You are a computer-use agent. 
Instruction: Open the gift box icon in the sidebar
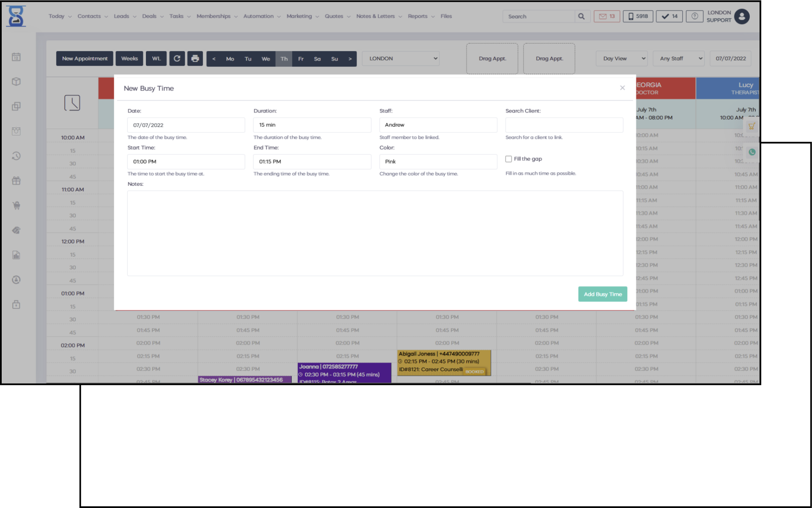click(16, 181)
